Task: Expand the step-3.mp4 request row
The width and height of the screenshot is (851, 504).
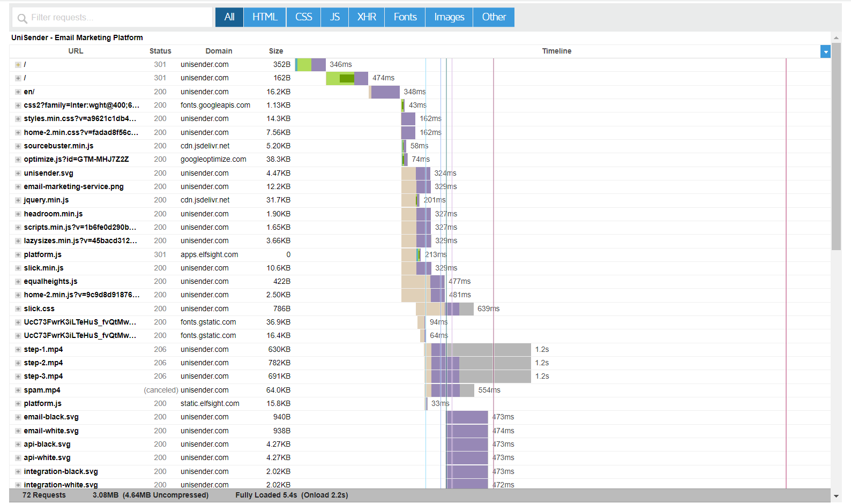Action: point(18,377)
